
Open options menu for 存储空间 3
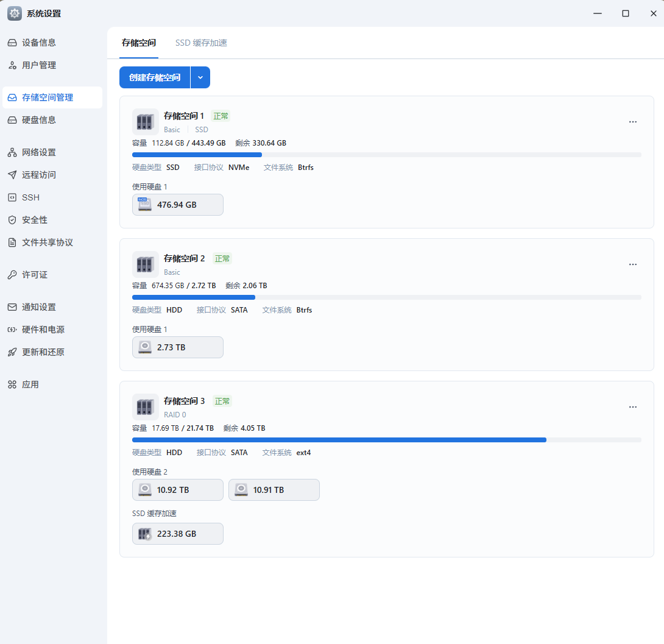632,407
